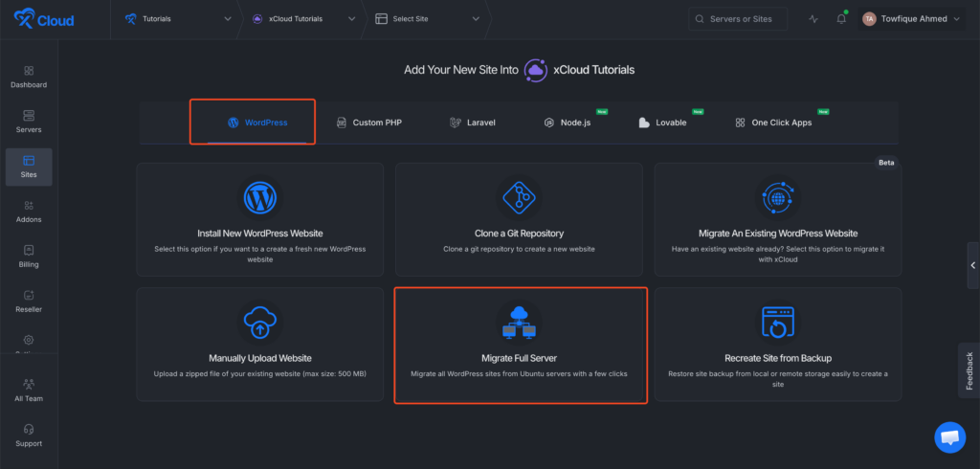This screenshot has width=980, height=469.
Task: Click the notification bell icon
Action: (841, 19)
